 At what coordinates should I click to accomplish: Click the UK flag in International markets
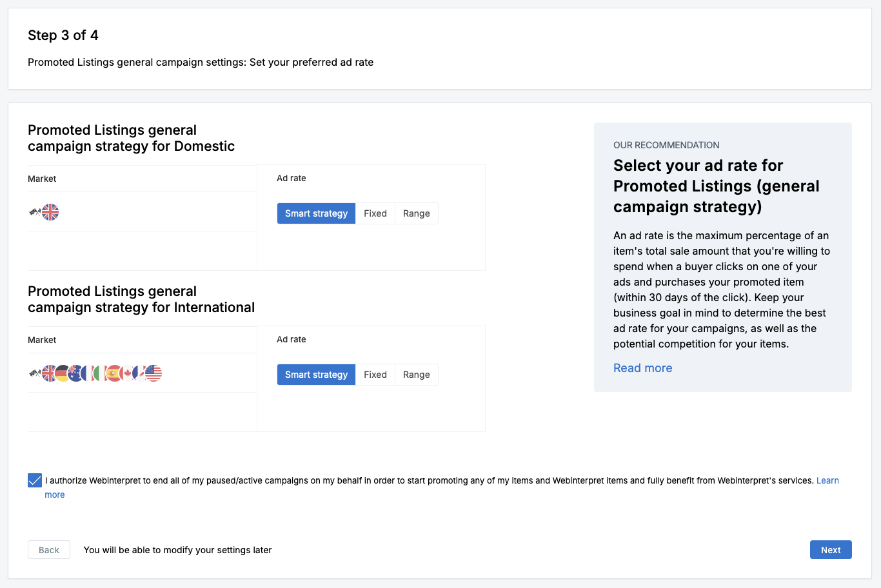pos(49,373)
